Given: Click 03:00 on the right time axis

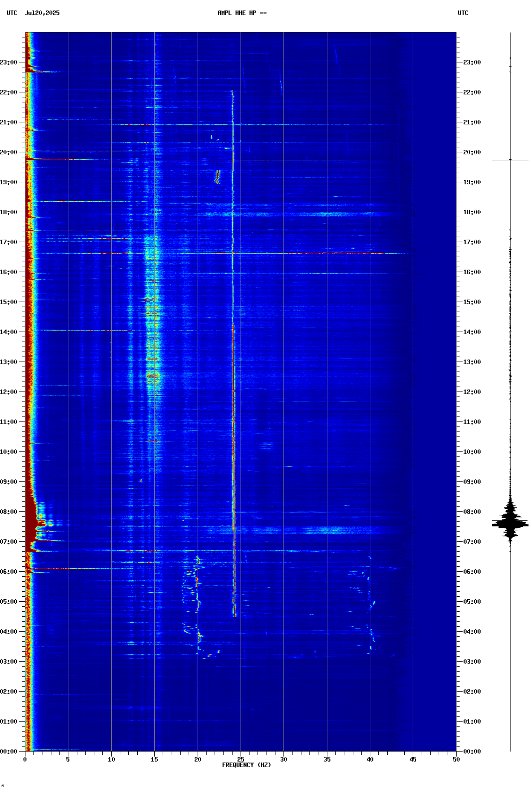Looking at the screenshot, I should tap(472, 662).
